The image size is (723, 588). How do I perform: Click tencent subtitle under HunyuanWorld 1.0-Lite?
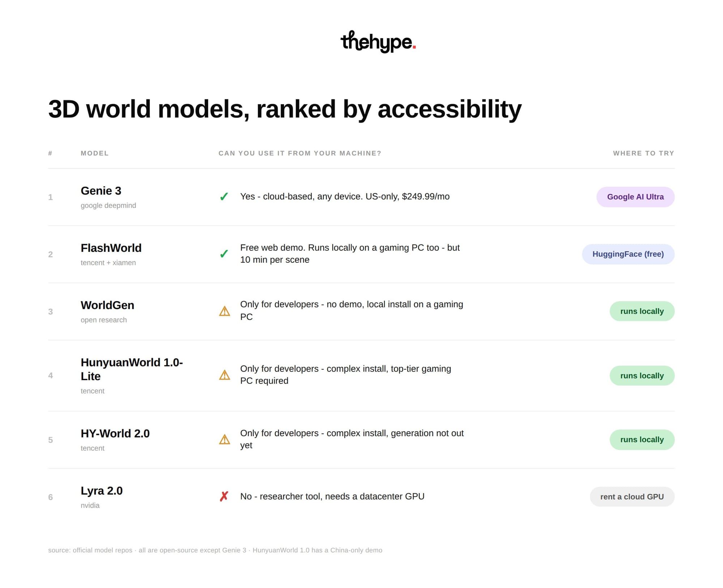click(93, 391)
